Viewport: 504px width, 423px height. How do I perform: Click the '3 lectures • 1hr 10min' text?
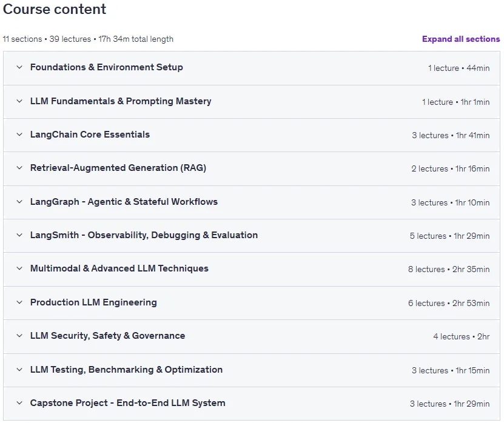click(450, 202)
